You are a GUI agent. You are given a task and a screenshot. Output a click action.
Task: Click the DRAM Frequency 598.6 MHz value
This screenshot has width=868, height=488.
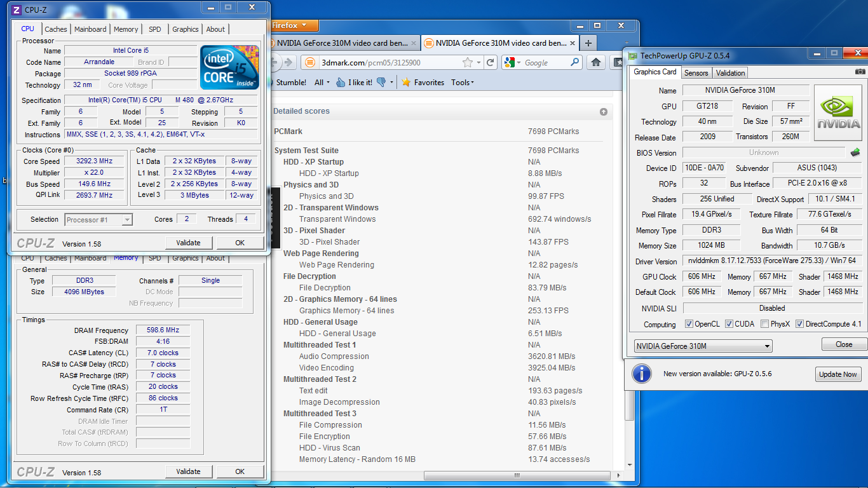[163, 330]
